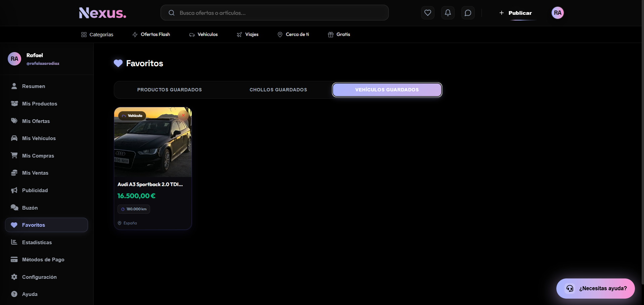Click the 16.500,00 € price
The image size is (644, 305).
136,196
